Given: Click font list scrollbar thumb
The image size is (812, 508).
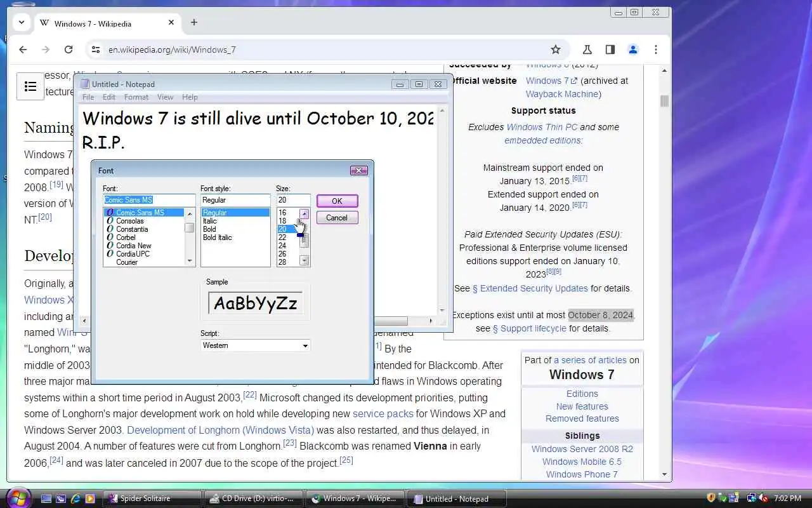Looking at the screenshot, I should point(189,227).
